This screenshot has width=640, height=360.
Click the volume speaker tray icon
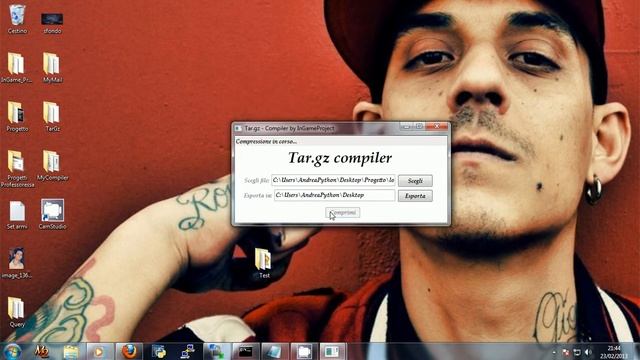point(588,352)
